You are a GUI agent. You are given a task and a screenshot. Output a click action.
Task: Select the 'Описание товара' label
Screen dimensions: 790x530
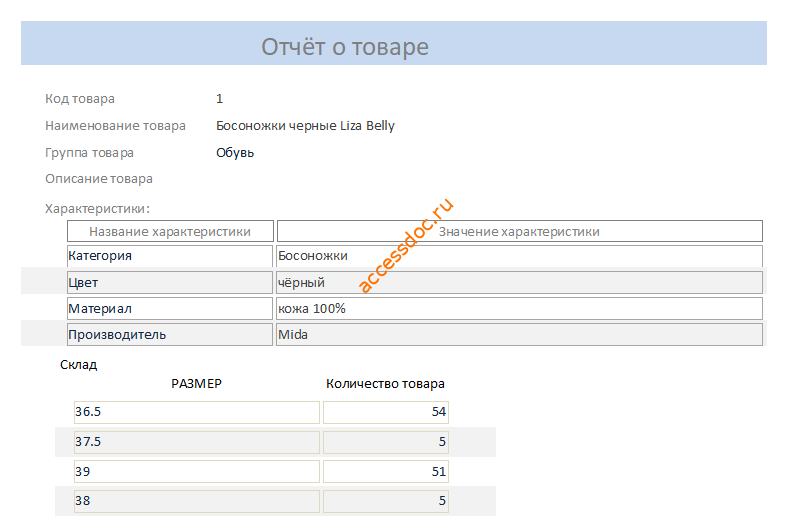point(99,179)
